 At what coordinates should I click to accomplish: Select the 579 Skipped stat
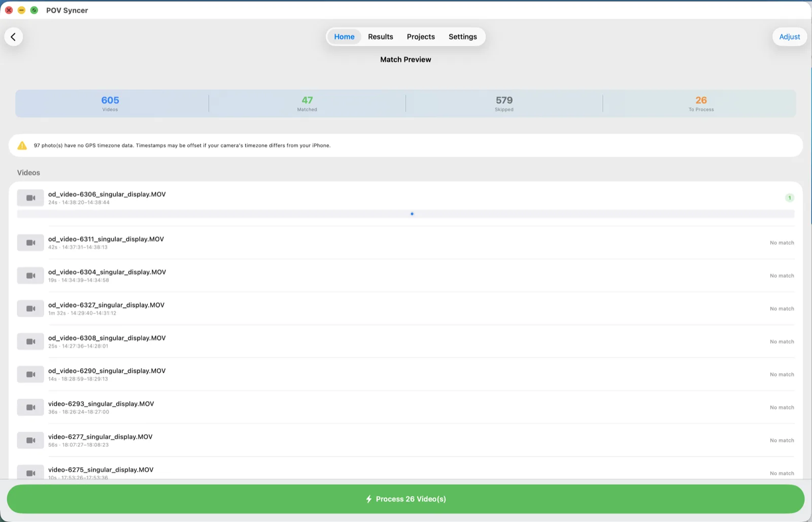coord(504,104)
